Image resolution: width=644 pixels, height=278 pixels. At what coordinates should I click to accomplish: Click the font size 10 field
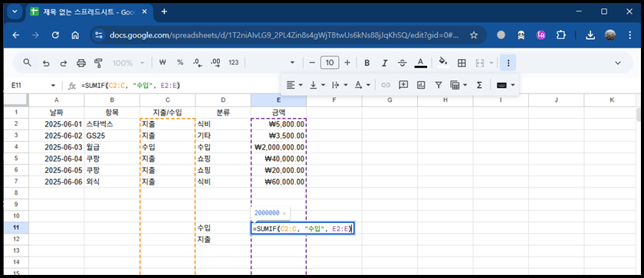(330, 63)
